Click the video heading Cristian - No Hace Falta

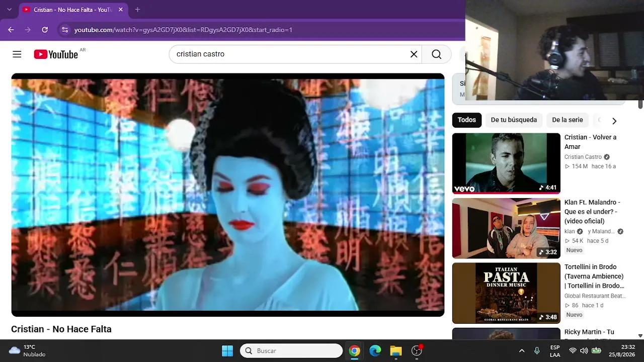pyautogui.click(x=61, y=329)
